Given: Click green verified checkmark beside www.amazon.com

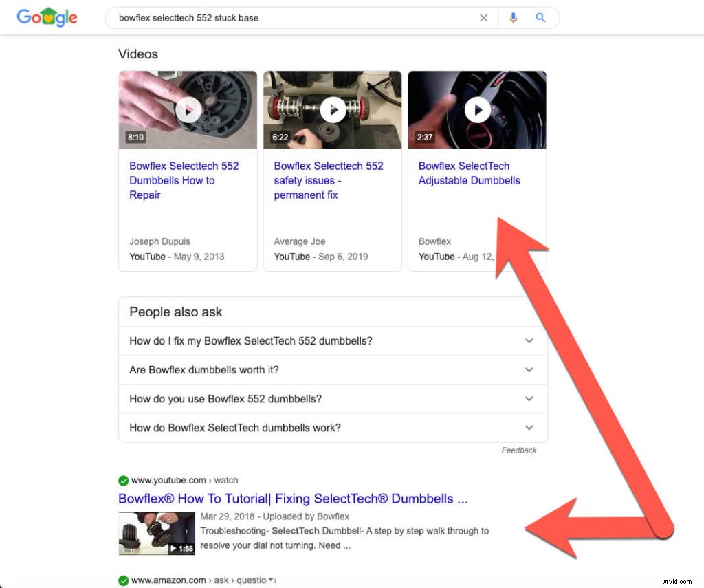Looking at the screenshot, I should [124, 580].
